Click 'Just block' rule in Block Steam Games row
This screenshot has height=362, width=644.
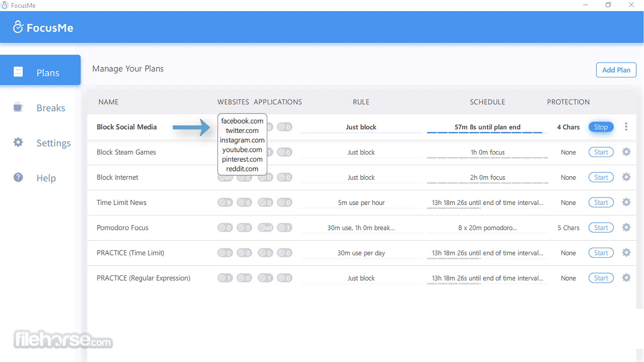[361, 152]
